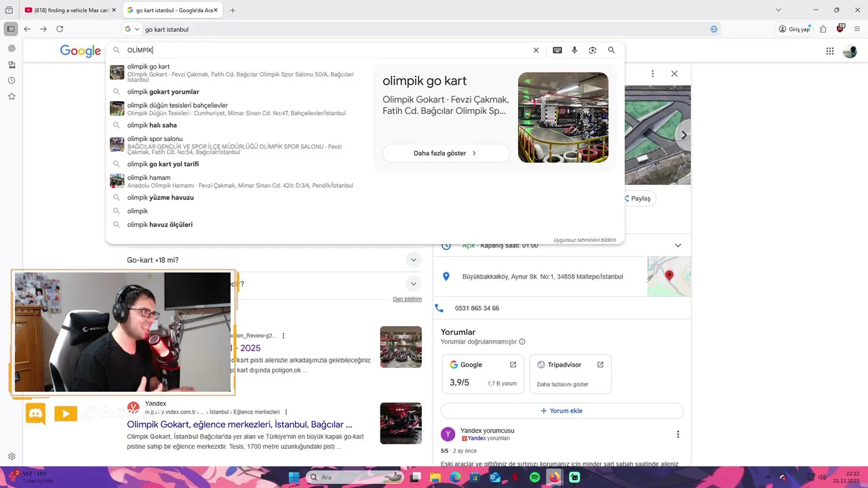868x488 pixels.
Task: Click the Yorum ekle button
Action: click(561, 411)
